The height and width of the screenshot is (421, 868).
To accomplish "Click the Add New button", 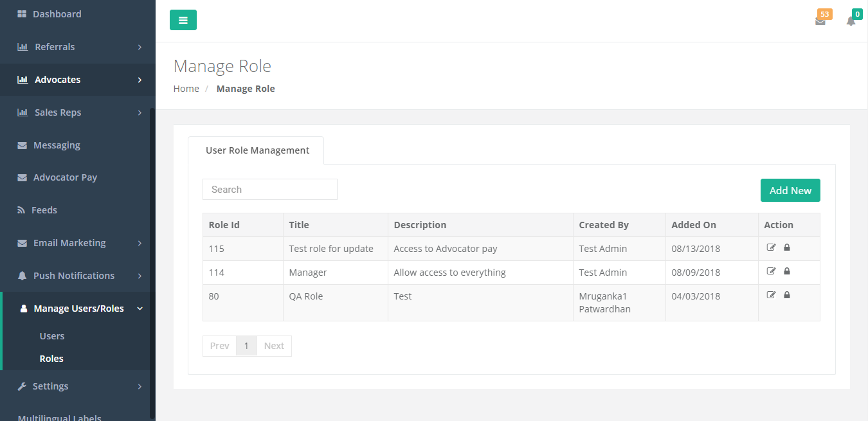I will click(x=790, y=190).
